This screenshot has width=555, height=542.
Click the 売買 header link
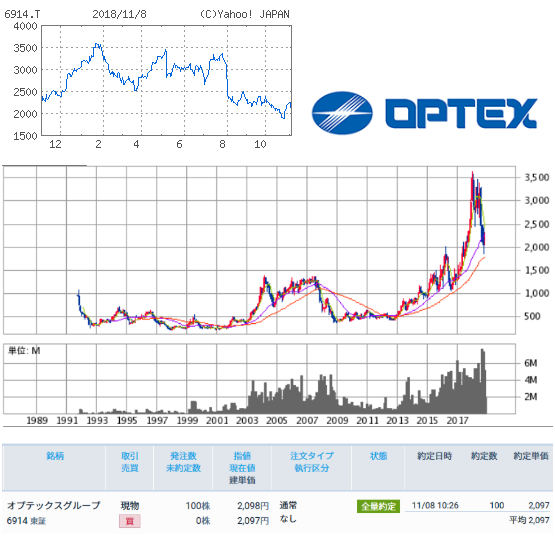130,468
